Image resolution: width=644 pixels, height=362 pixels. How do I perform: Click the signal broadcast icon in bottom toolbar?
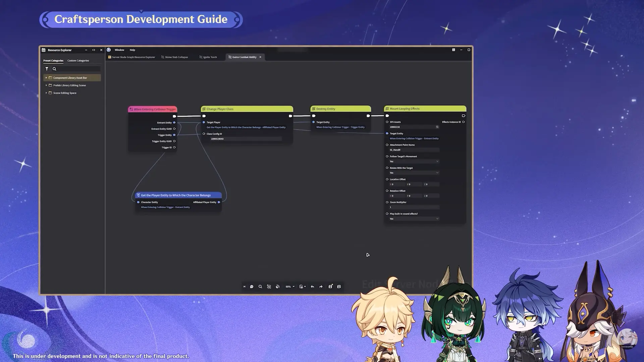click(277, 287)
